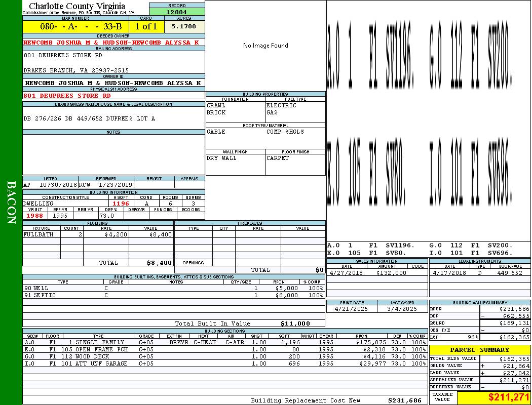Image resolution: width=532 pixels, height=405 pixels.
Task: Click DEP % value 73.0 in building info
Action: (x=106, y=216)
